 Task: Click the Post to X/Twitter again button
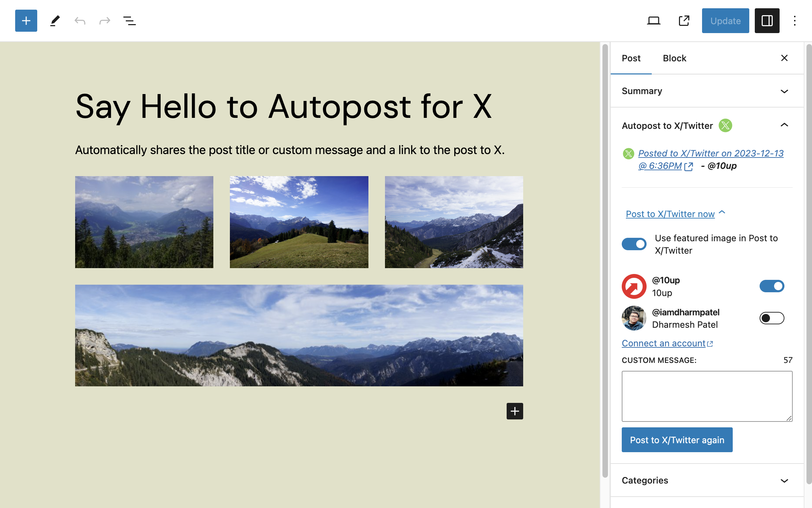tap(677, 440)
